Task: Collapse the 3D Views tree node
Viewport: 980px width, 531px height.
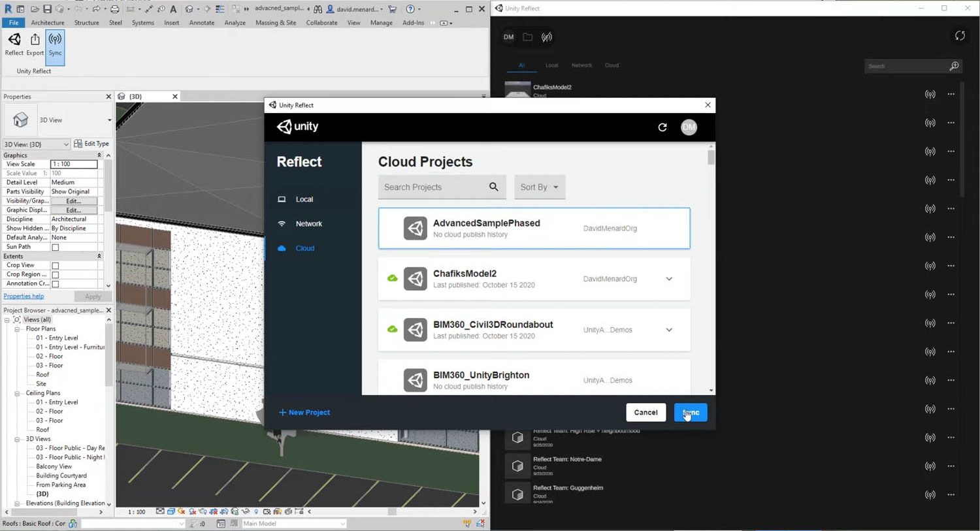Action: 18,439
